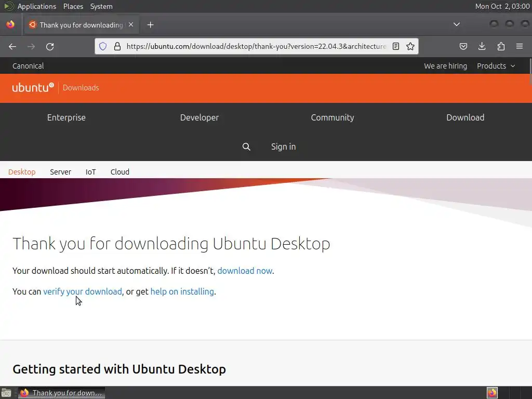Image resolution: width=532 pixels, height=399 pixels.
Task: Open the extensions puzzle icon
Action: [501, 46]
